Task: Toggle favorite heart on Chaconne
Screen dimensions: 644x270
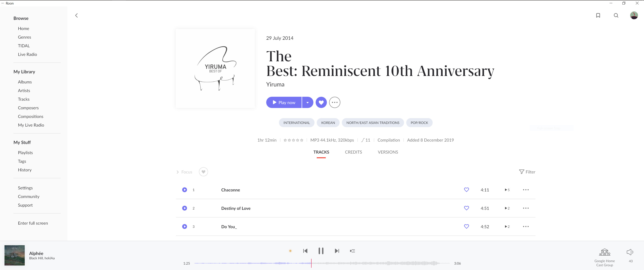Action: pos(467,190)
